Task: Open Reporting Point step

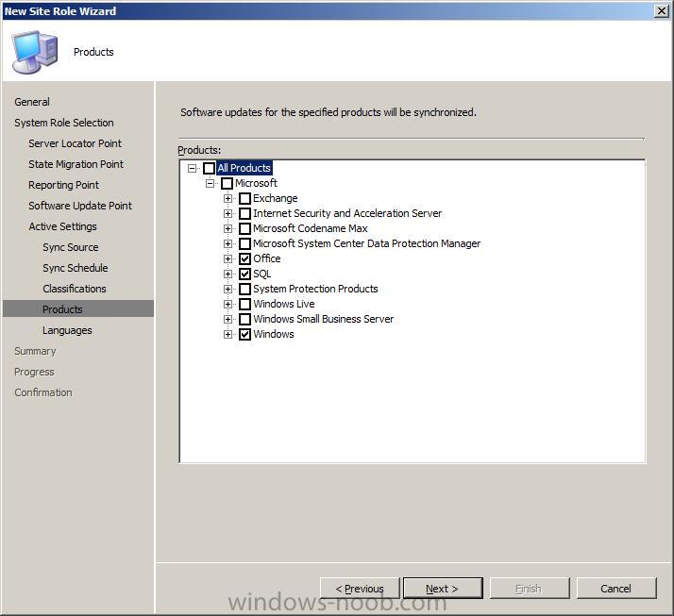Action: (63, 185)
